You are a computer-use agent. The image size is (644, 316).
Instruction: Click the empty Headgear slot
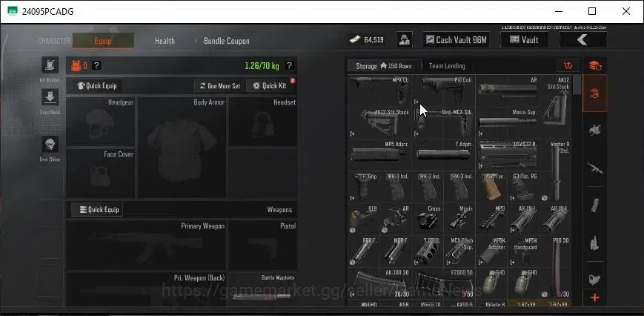pos(101,122)
